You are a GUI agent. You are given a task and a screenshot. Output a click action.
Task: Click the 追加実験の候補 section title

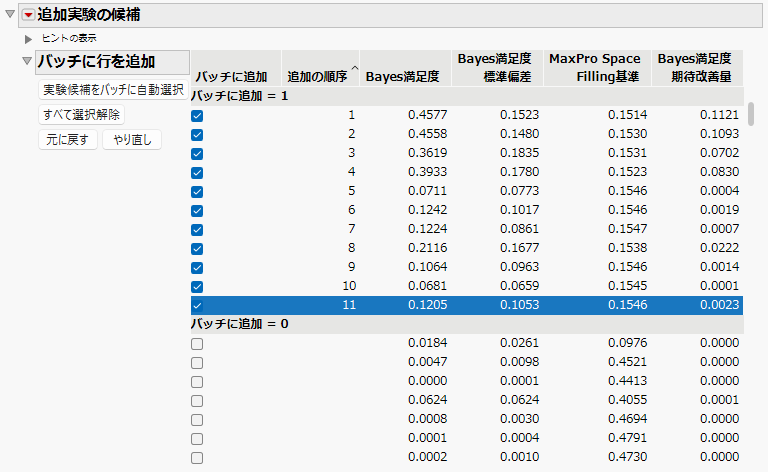pos(89,15)
